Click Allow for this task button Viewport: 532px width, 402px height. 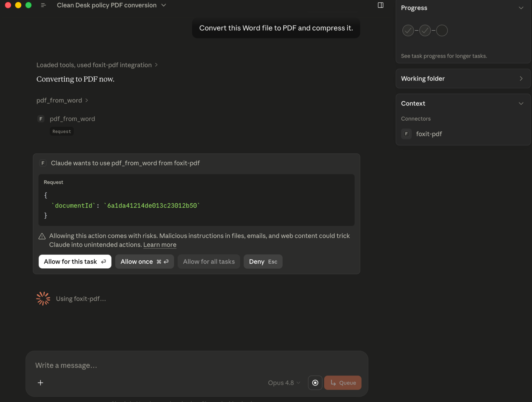pos(75,261)
